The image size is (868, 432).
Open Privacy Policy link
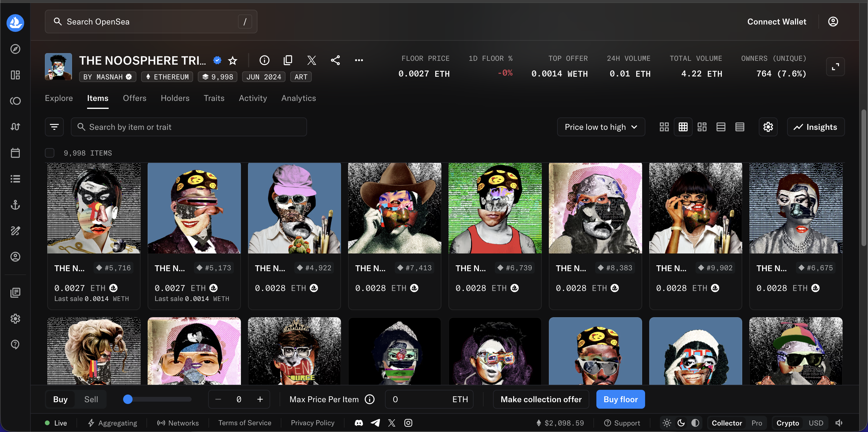point(312,423)
